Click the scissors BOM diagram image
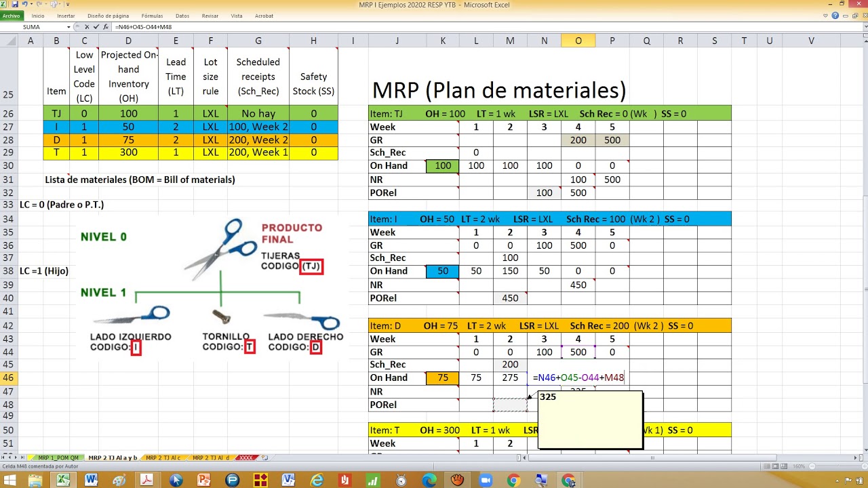The width and height of the screenshot is (868, 488). 212,288
